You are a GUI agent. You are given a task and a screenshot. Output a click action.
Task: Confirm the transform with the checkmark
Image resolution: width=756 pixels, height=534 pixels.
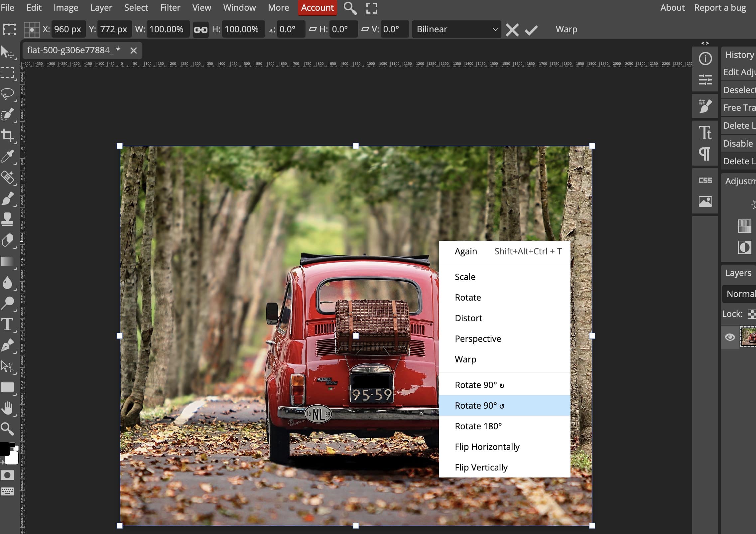point(530,30)
